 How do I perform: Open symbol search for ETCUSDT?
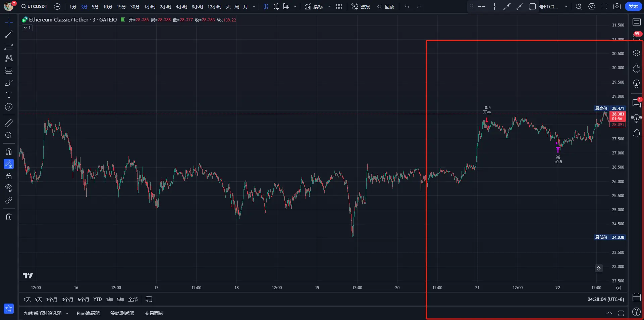tap(35, 6)
